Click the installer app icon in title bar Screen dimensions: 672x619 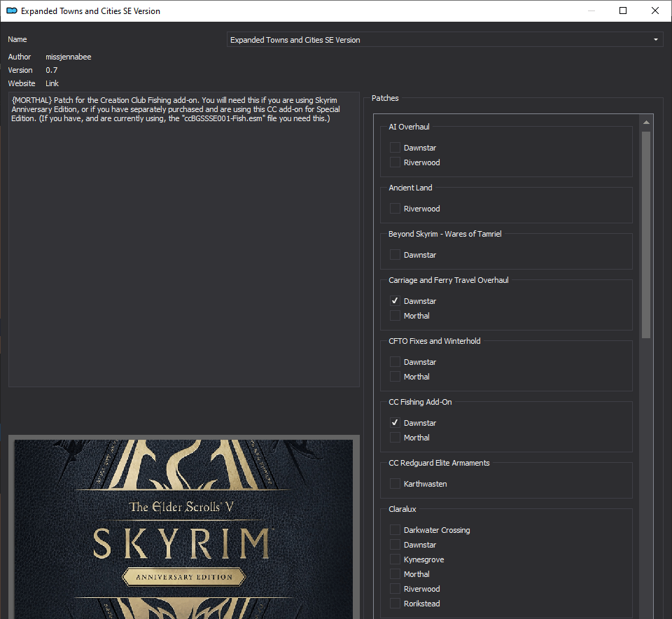pos(12,11)
